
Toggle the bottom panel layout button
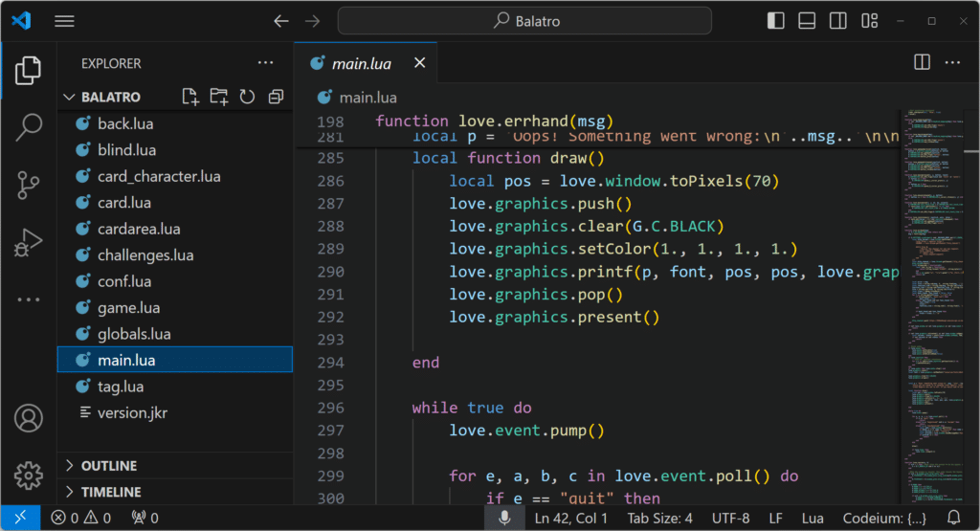(x=807, y=21)
